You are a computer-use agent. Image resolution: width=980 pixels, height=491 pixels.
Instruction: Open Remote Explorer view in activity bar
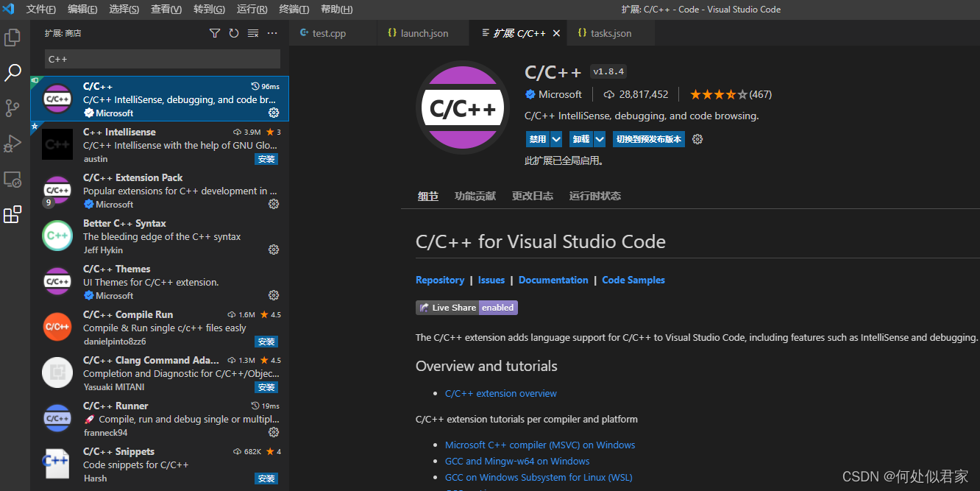click(13, 179)
